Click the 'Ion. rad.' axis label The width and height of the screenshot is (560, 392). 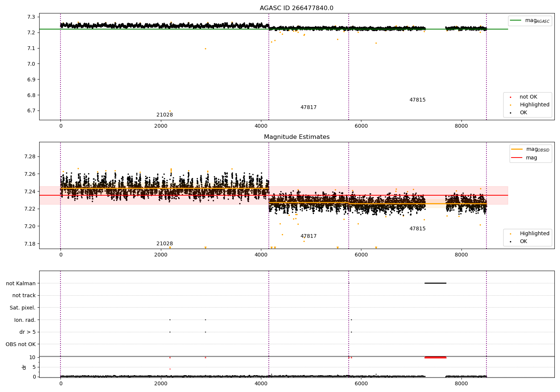click(x=25, y=320)
